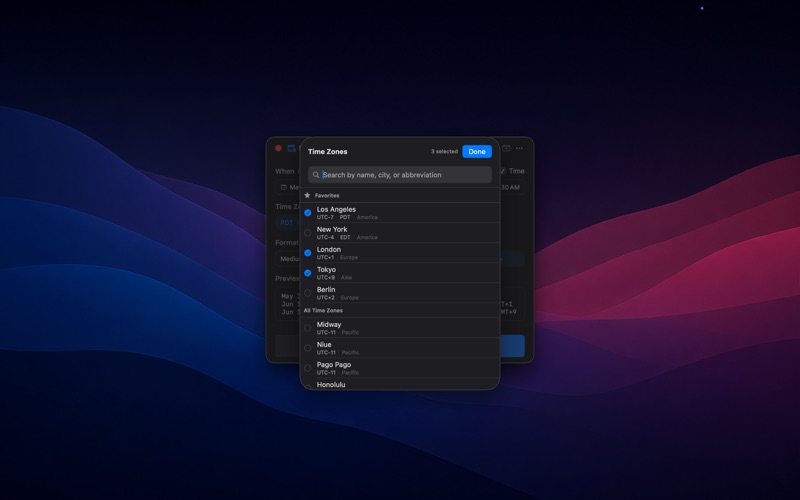Click the app icon in background window title bar
The height and width of the screenshot is (500, 800).
point(291,148)
